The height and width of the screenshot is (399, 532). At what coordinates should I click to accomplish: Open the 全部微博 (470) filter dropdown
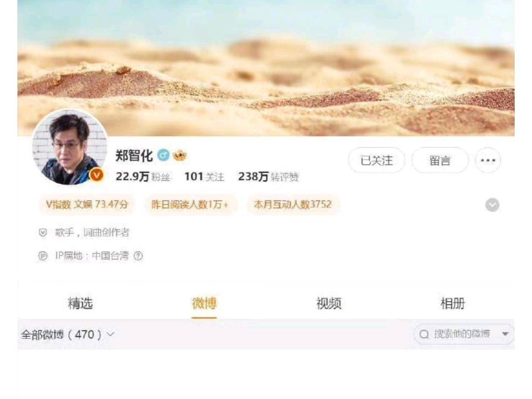coord(68,334)
